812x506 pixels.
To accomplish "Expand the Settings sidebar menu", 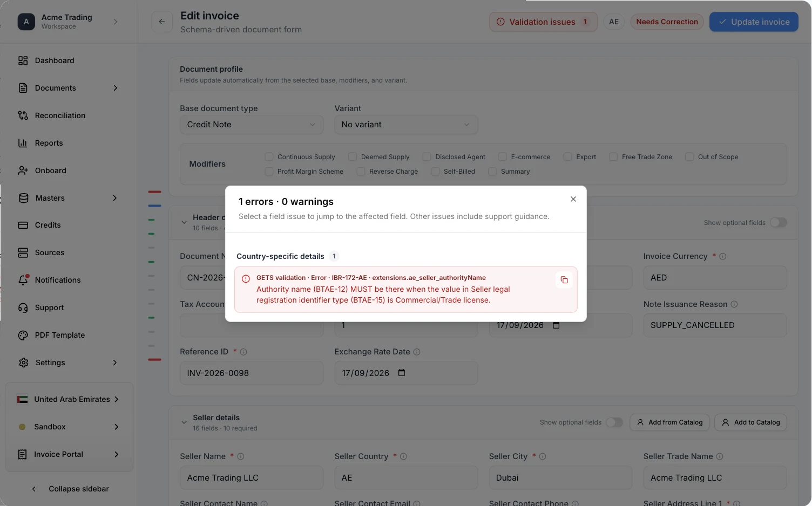I will 115,363.
